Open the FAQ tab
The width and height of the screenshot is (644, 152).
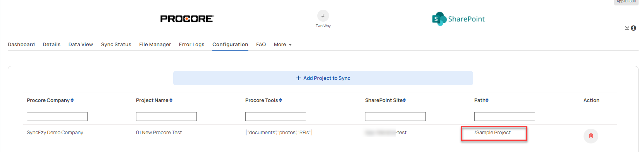coord(261,45)
